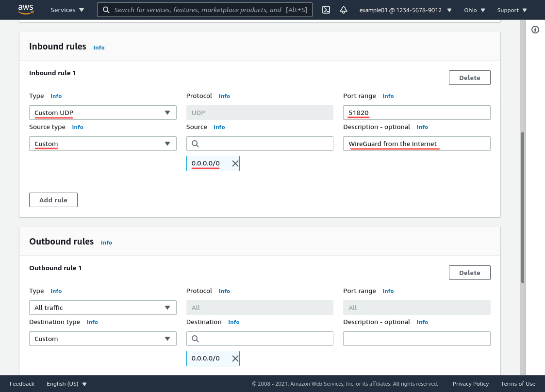Click magnifier in inbound Source field
This screenshot has width=545, height=392.
click(x=196, y=144)
